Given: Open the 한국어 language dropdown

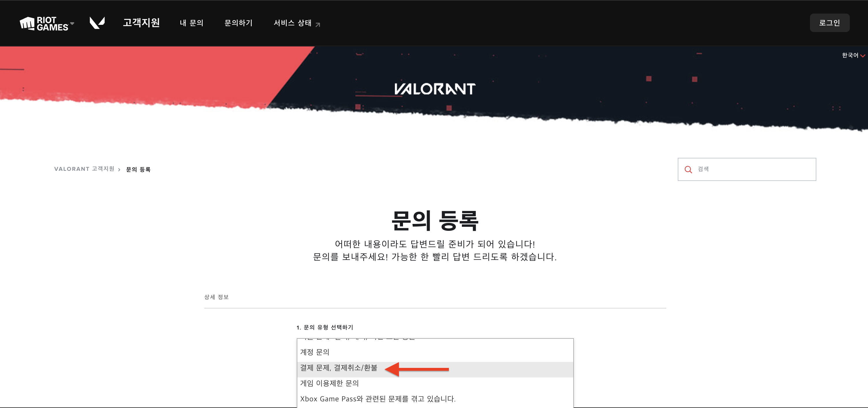Looking at the screenshot, I should click(x=853, y=55).
